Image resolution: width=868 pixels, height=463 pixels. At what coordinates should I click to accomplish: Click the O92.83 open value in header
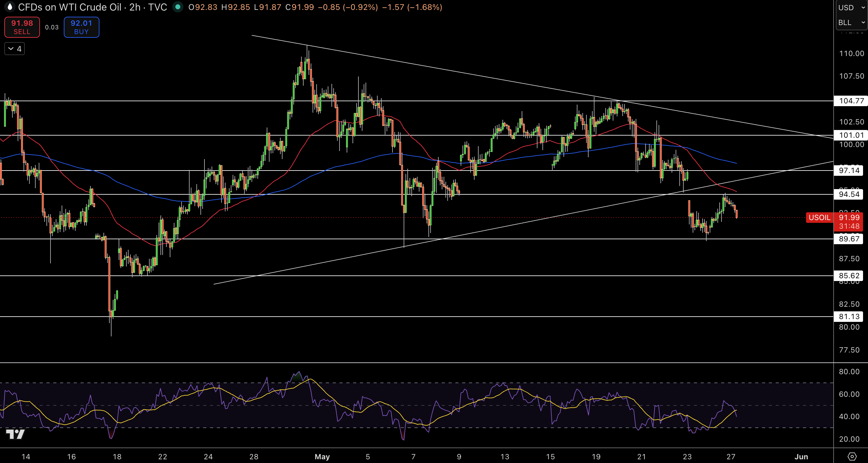(x=203, y=7)
